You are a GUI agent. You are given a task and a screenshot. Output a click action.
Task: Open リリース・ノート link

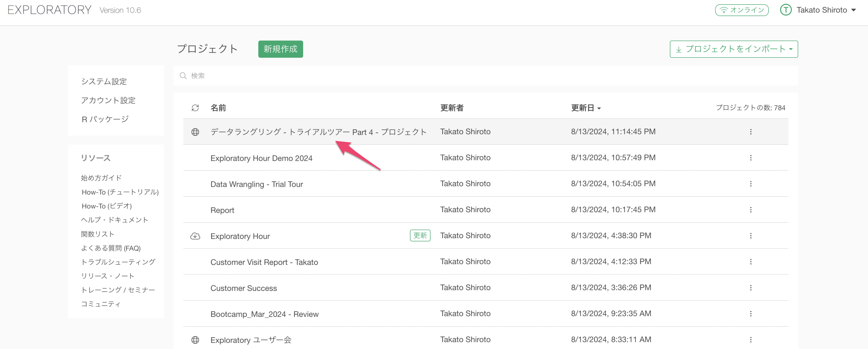pyautogui.click(x=108, y=276)
